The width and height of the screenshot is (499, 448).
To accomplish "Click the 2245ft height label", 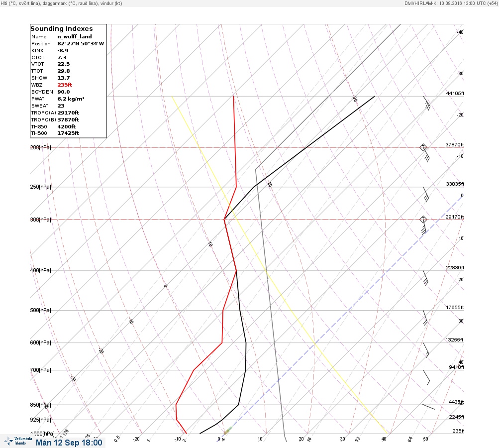I will (x=457, y=417).
